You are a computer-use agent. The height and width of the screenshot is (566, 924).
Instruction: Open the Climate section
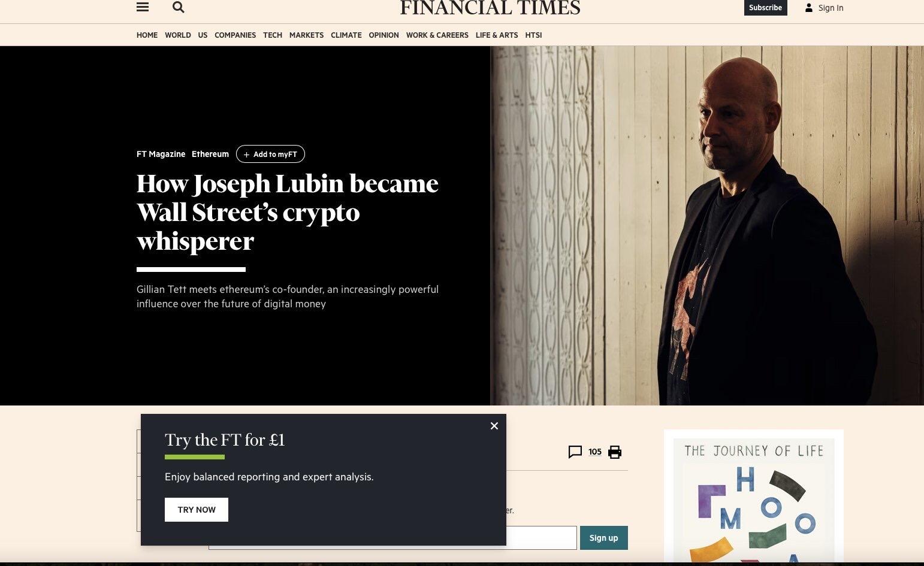coord(346,35)
